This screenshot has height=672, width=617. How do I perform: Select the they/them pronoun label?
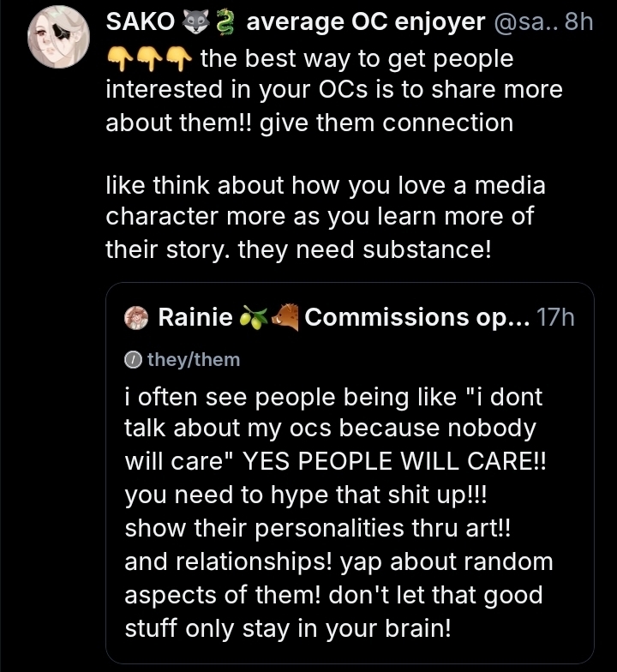tap(194, 360)
